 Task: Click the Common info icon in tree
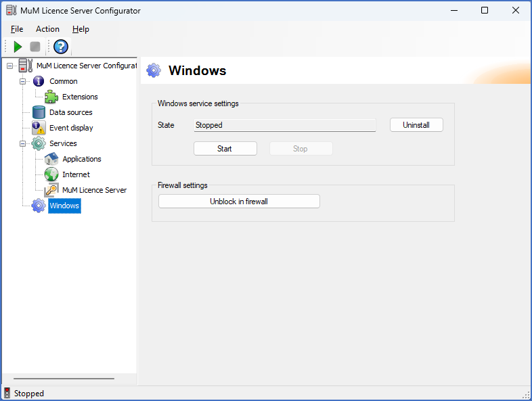click(39, 81)
